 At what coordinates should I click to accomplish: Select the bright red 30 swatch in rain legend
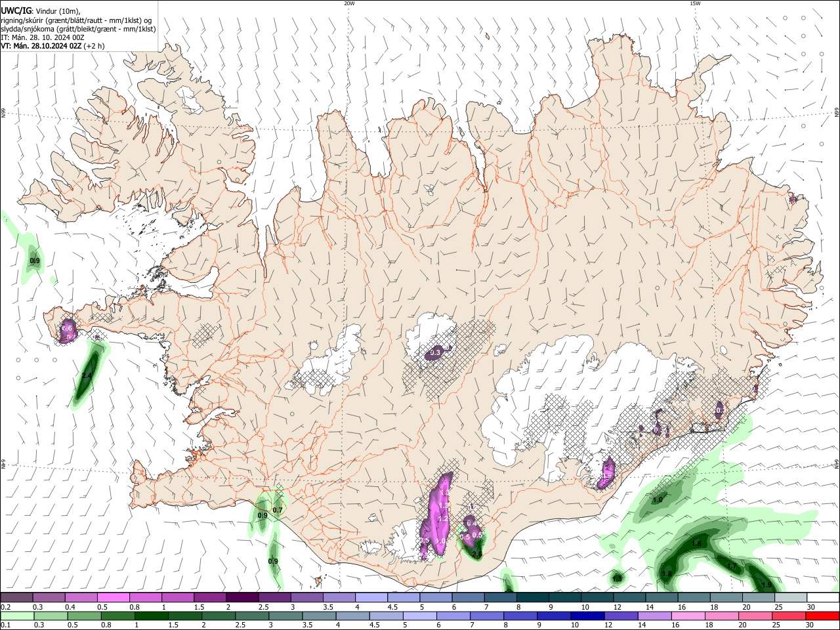pyautogui.click(x=824, y=616)
